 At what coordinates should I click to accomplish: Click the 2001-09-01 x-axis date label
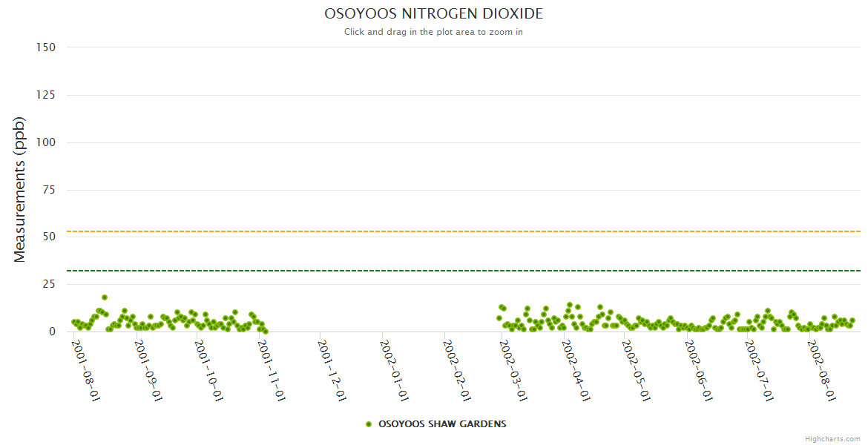[x=147, y=370]
